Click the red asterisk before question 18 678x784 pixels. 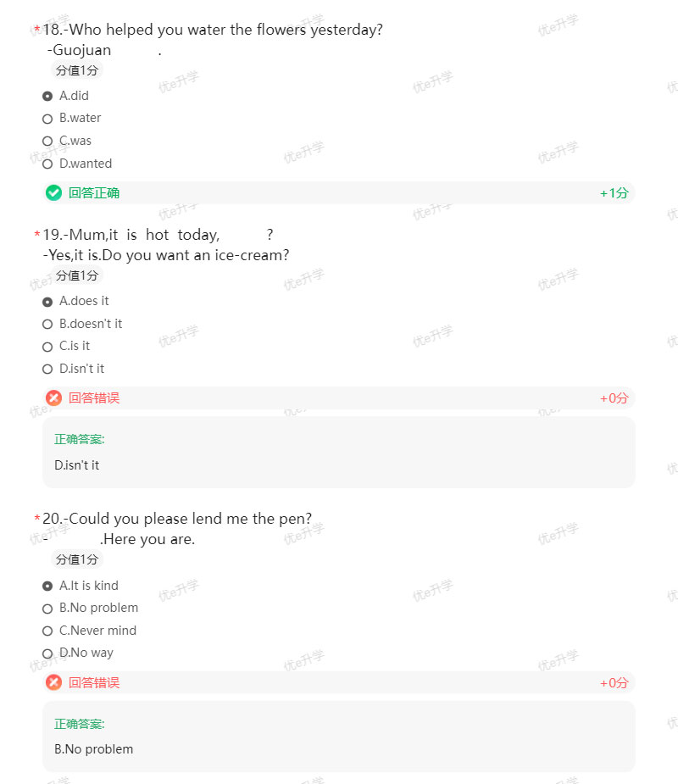click(x=37, y=28)
